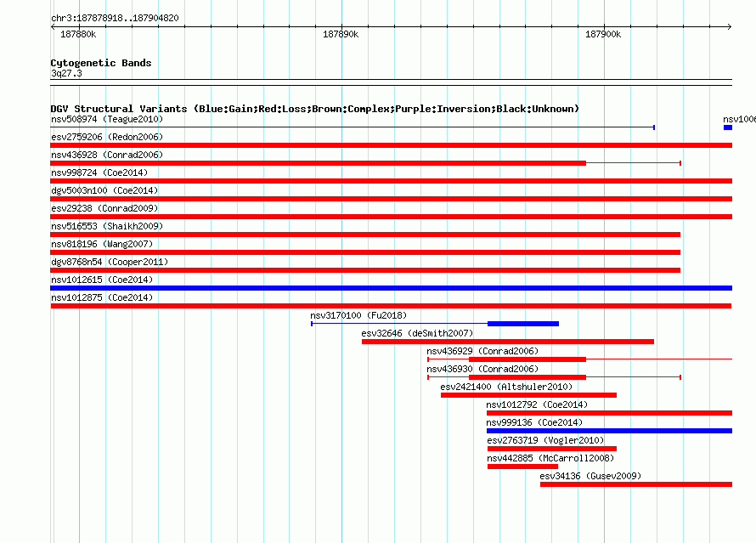Click the blue gain bar of nsv1012615
The image size is (756, 543).
click(x=391, y=288)
